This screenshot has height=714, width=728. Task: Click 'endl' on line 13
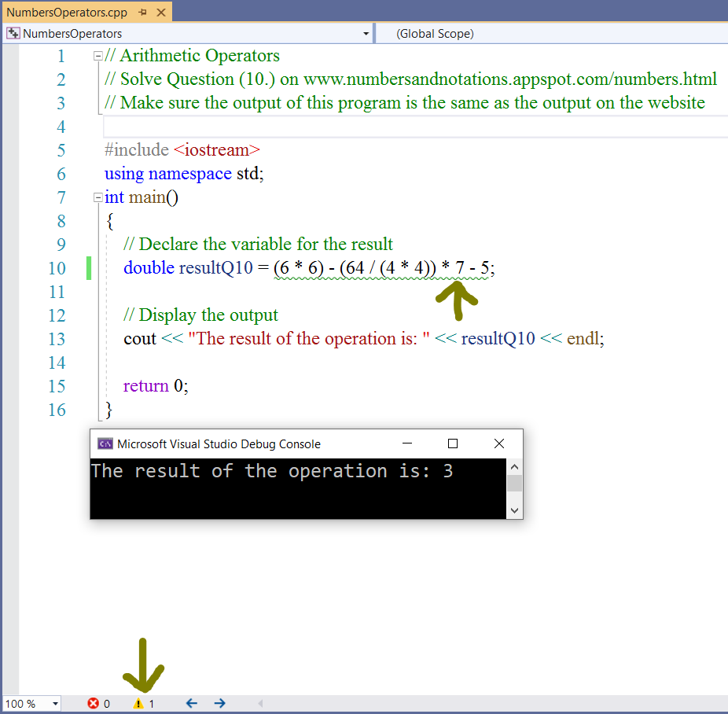tap(583, 338)
